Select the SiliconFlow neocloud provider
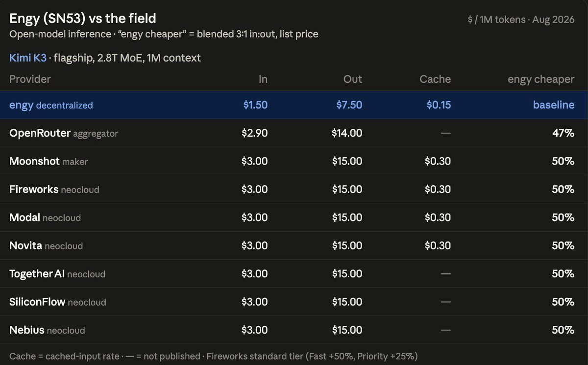Screen dimensions: 588x365 58,302
